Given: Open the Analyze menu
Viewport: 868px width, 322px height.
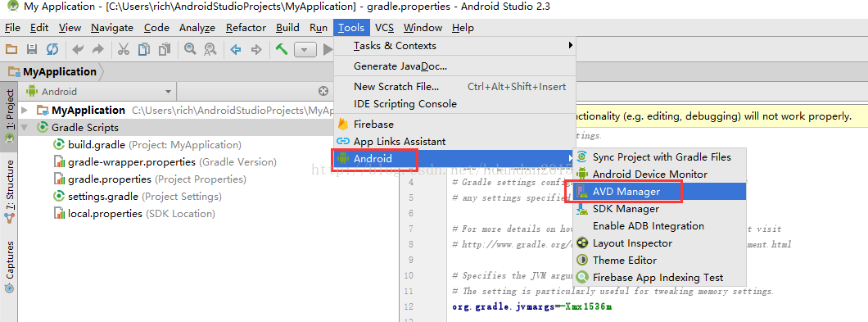Looking at the screenshot, I should 197,28.
